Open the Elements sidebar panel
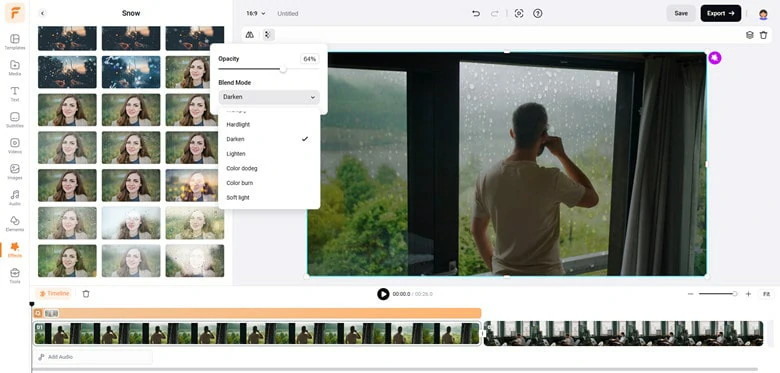This screenshot has width=780, height=373. point(14,223)
